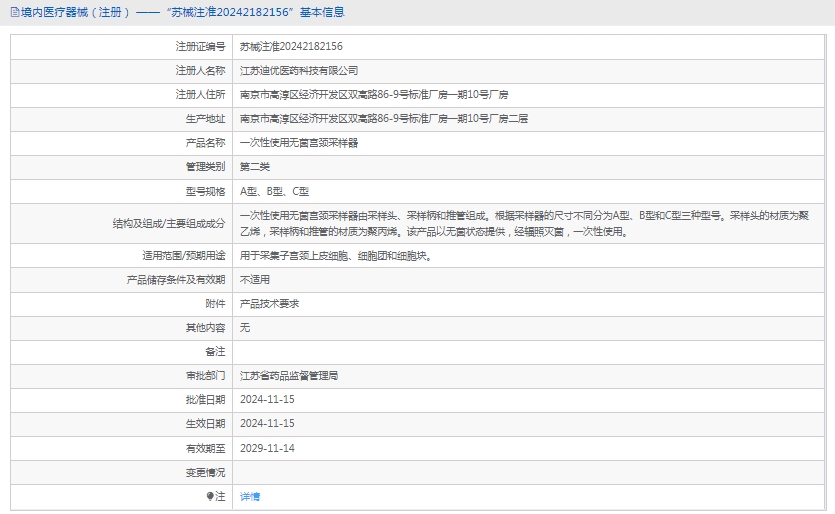
Task: Click registrant name 江苏迪优医药科技有限公司
Action: pos(299,71)
